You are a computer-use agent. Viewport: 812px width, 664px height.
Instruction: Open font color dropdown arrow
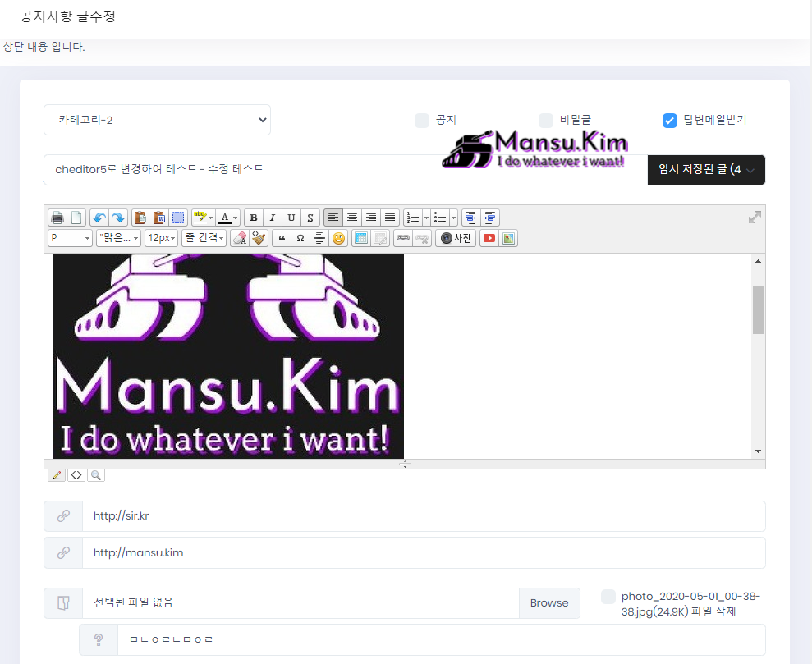235,218
